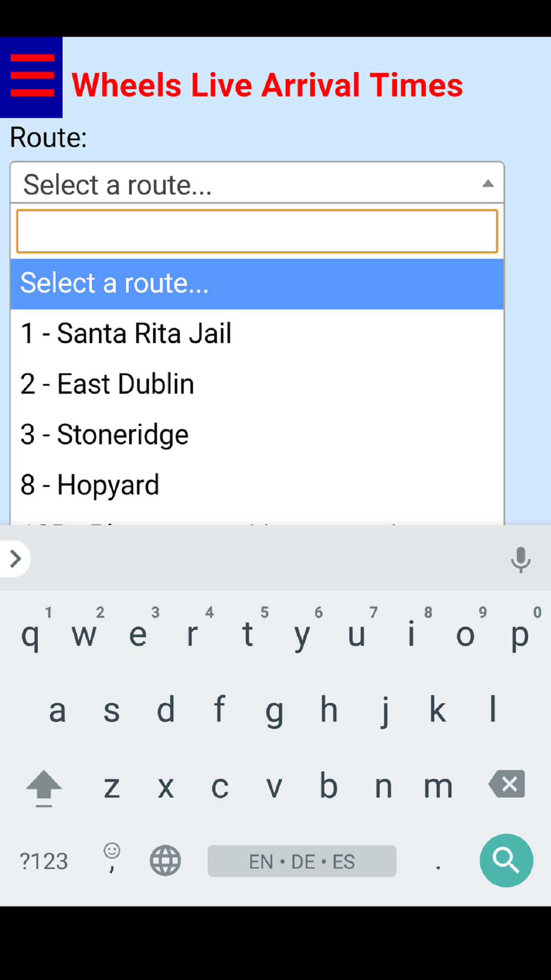Tap the microphone voice input icon
This screenshot has height=980, width=551.
pos(520,559)
